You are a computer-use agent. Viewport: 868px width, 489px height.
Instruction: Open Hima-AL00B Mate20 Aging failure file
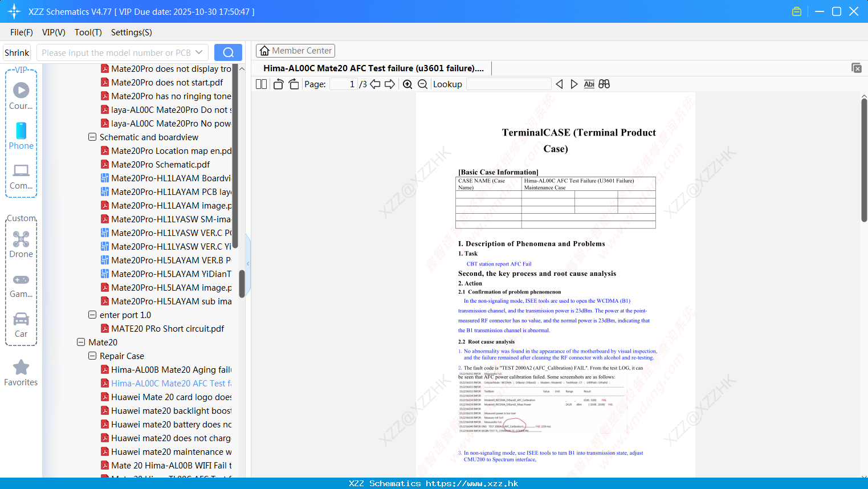click(166, 370)
